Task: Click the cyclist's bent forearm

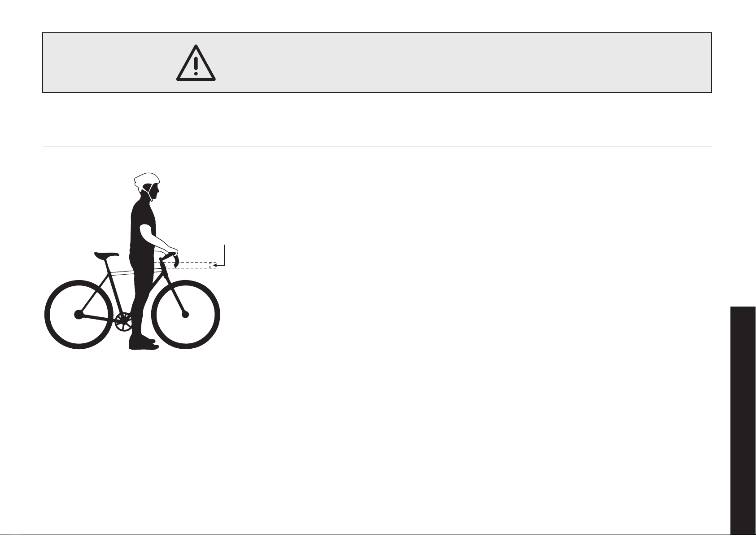Action: click(157, 240)
